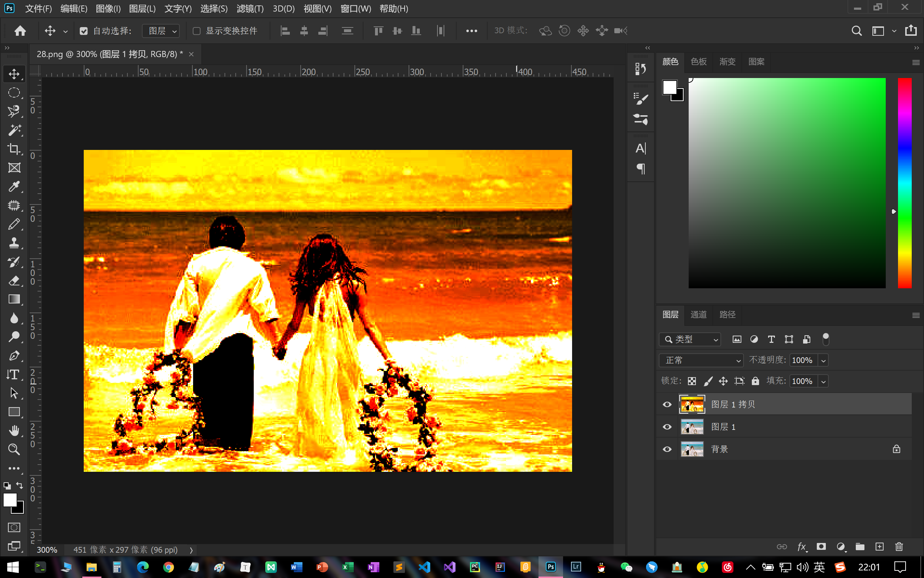Select the Pen tool
This screenshot has height=578, width=924.
[x=14, y=355]
